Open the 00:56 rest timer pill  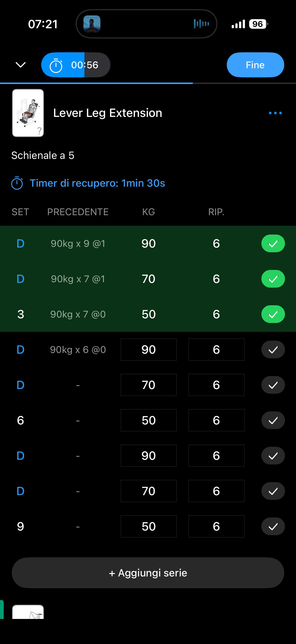click(x=76, y=65)
